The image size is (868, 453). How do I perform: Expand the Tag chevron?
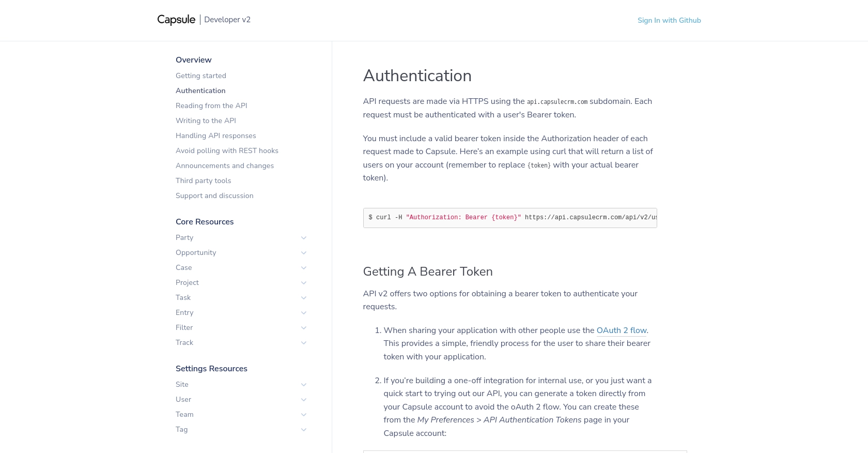click(304, 430)
